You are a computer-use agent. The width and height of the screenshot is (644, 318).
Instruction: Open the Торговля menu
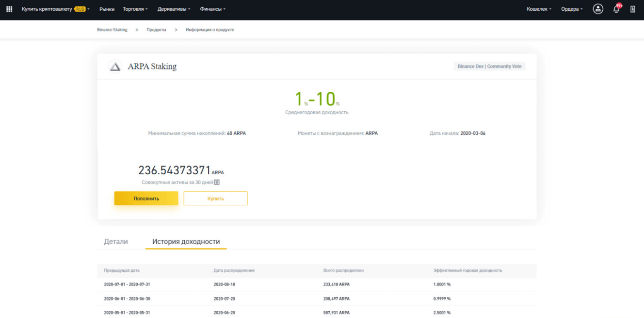[134, 8]
